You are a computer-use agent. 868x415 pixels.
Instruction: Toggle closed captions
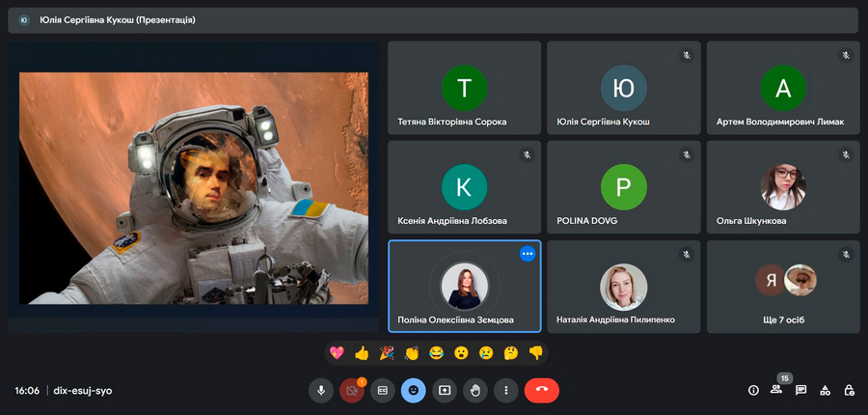click(383, 390)
